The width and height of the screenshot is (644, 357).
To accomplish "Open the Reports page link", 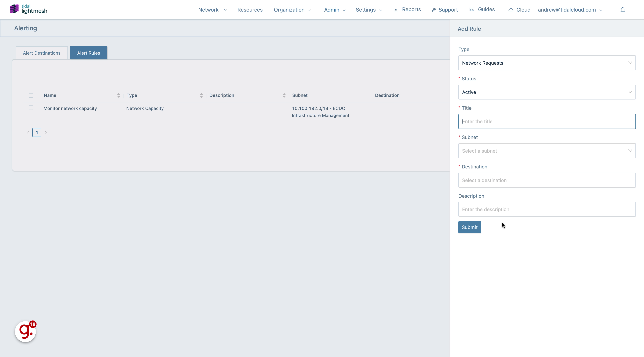I will click(411, 10).
